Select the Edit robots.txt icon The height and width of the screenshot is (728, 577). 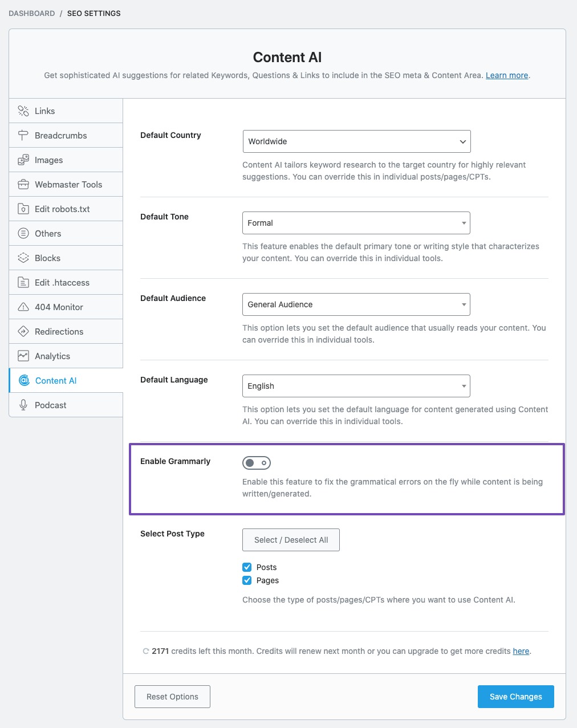(x=23, y=209)
